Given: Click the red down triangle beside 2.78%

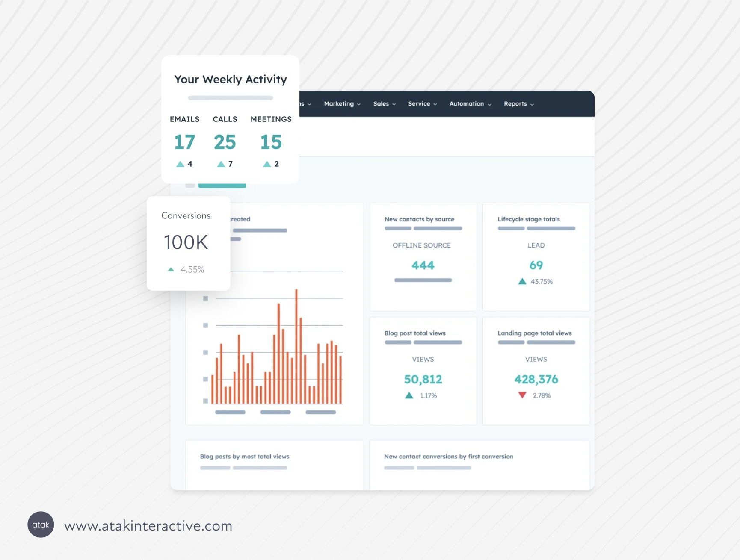Looking at the screenshot, I should click(522, 395).
